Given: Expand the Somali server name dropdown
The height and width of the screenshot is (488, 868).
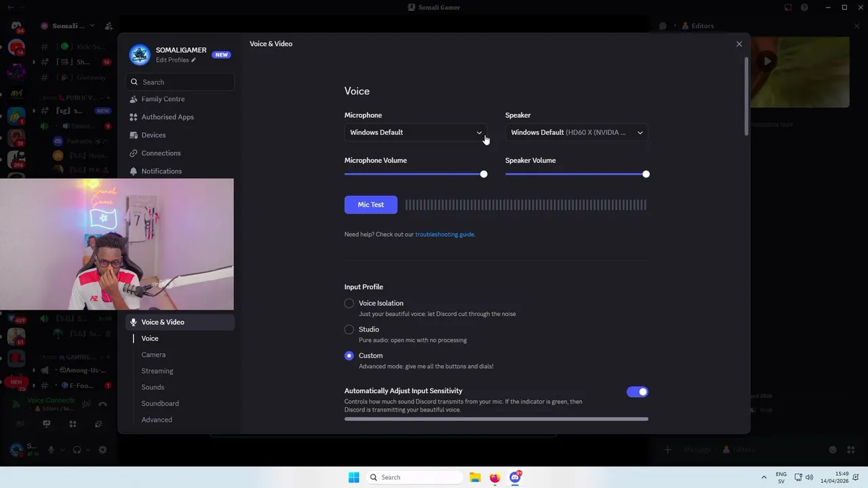Looking at the screenshot, I should click(x=92, y=26).
